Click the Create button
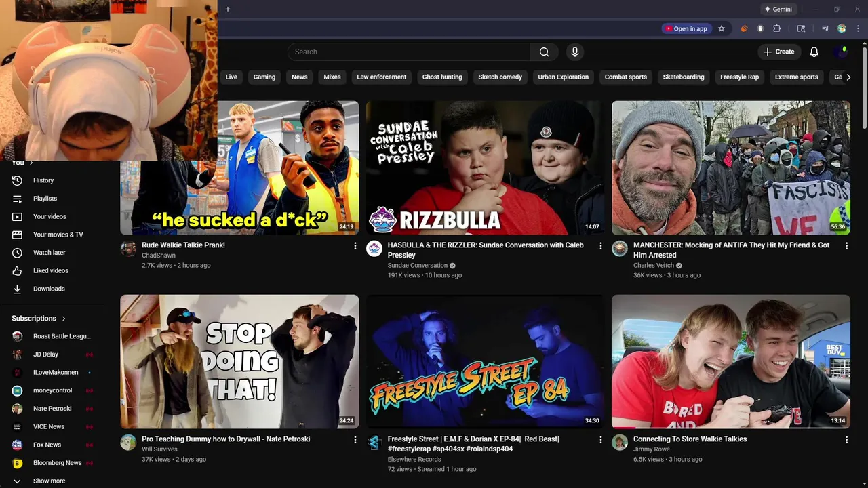The height and width of the screenshot is (488, 868). click(778, 52)
